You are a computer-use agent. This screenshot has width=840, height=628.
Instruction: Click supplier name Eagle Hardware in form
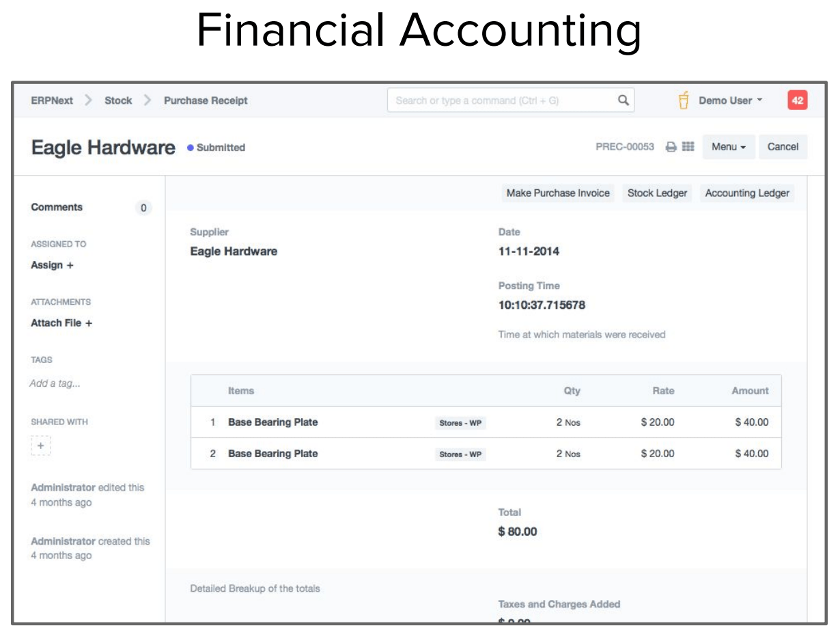click(234, 251)
